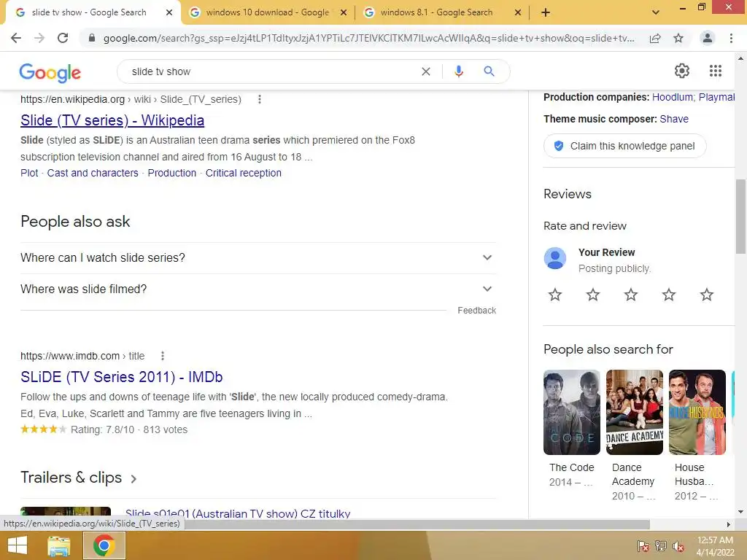Open the tab search dropdown arrow
Image resolution: width=747 pixels, height=560 pixels.
click(656, 12)
